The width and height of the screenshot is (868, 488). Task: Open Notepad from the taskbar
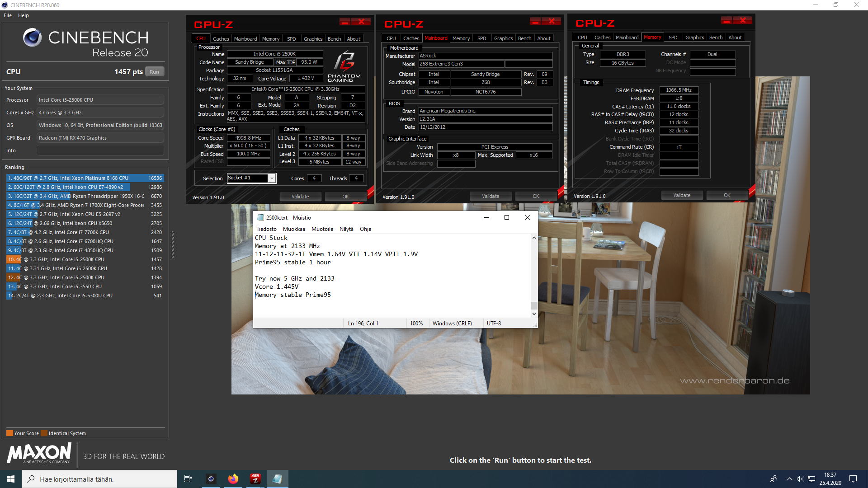[x=277, y=479]
